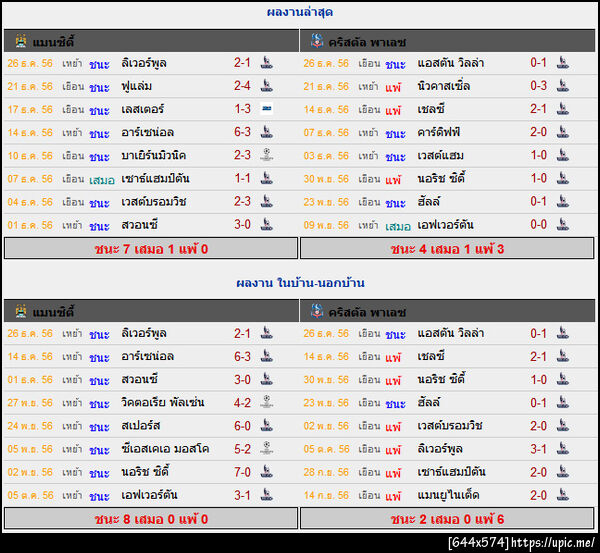Click the Man City crest in the ผลงานล่าสุด header
The width and height of the screenshot is (600, 553).
[21, 41]
